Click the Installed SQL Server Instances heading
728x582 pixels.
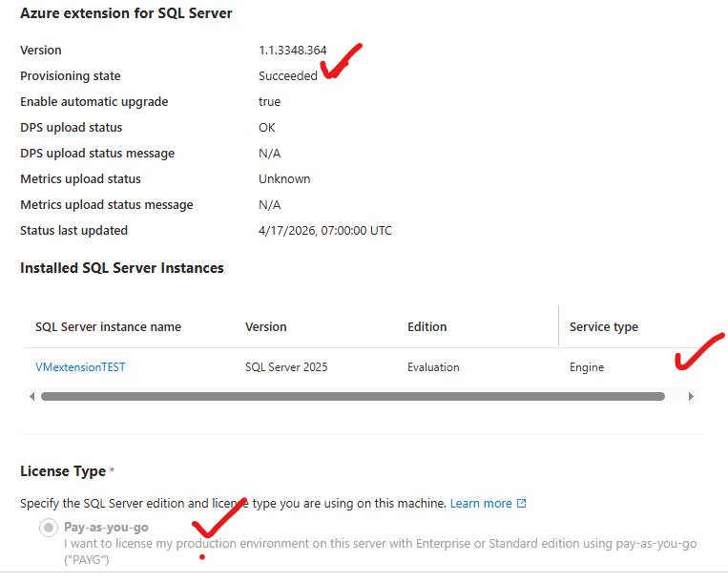click(x=122, y=268)
